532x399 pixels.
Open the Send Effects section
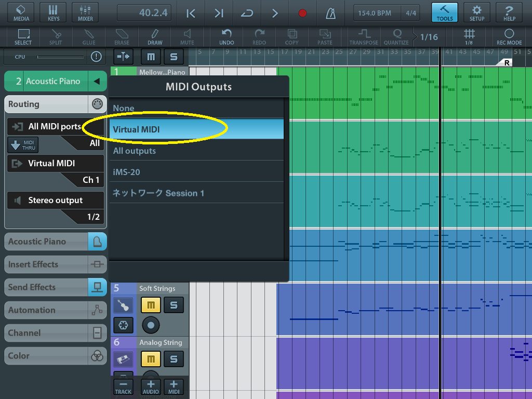pos(55,287)
